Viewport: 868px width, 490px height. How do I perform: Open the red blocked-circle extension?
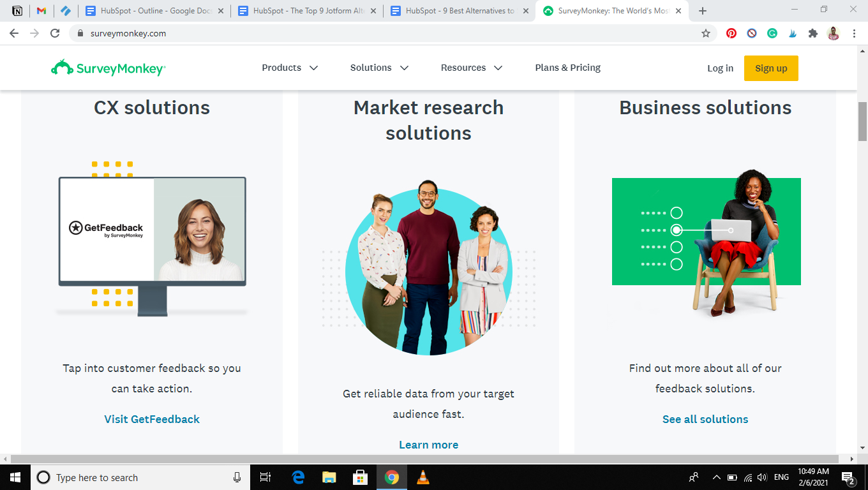coord(752,33)
